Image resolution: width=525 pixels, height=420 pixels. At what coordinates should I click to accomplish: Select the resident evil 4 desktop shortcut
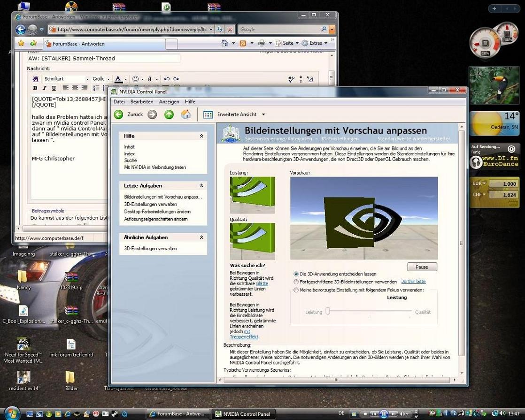[23, 381]
